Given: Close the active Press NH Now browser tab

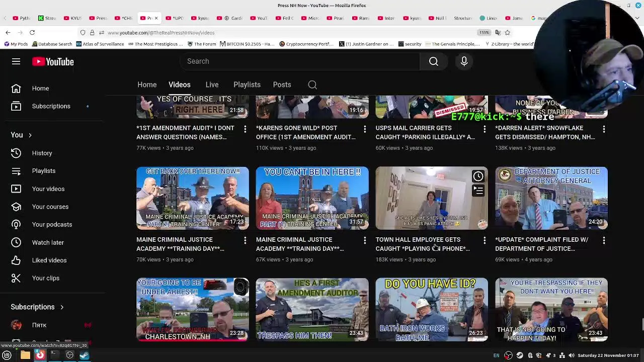Looking at the screenshot, I should pyautogui.click(x=156, y=18).
